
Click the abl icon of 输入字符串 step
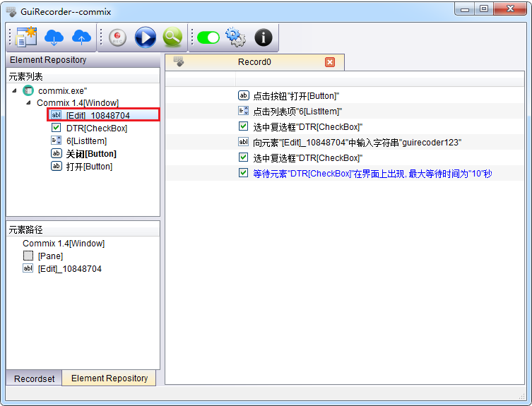pos(243,142)
